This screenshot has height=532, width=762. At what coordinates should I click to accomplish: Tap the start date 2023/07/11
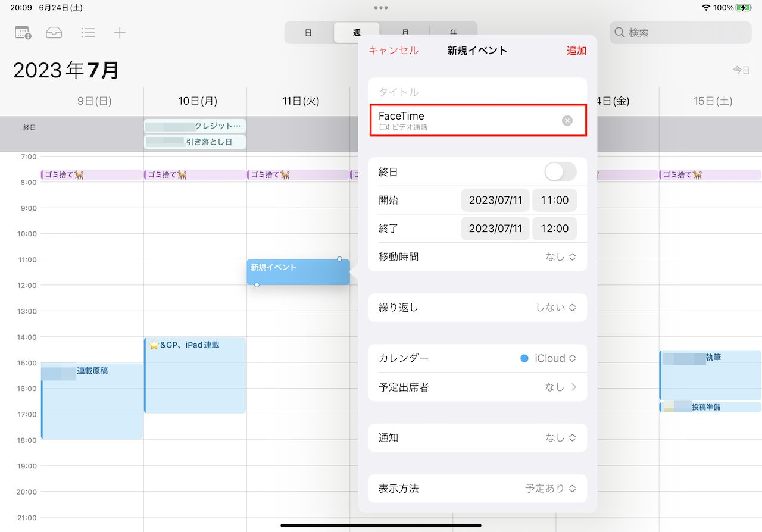coord(495,200)
